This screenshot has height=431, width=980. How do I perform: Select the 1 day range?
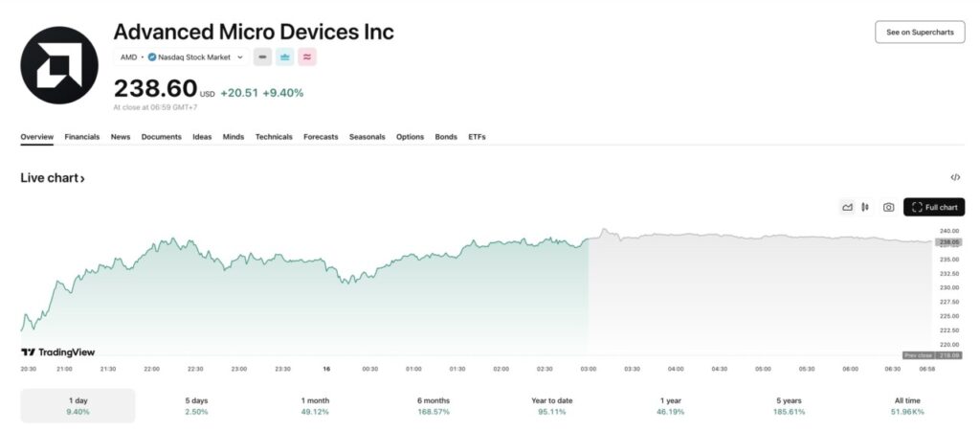tap(78, 405)
